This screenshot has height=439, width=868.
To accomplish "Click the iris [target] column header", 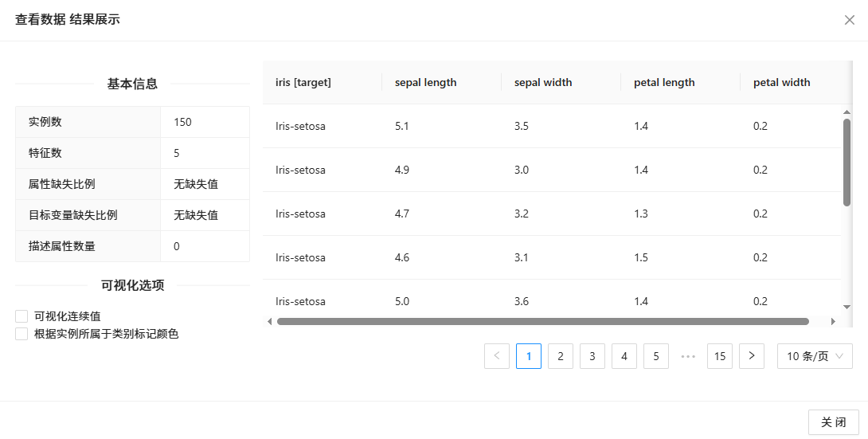I will (303, 82).
